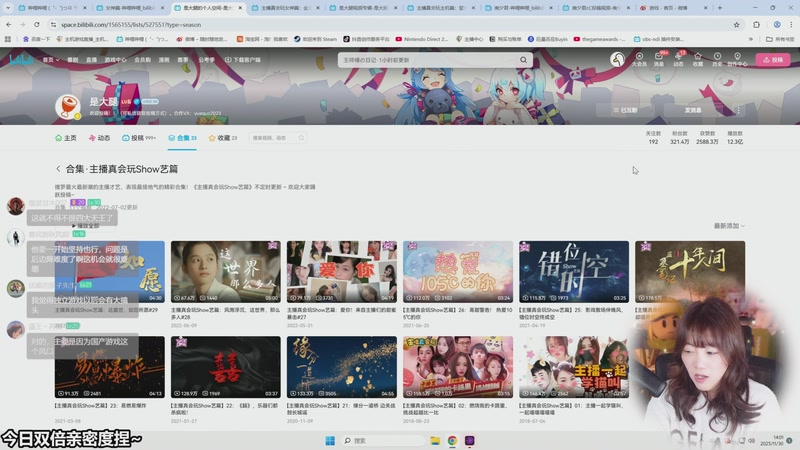800x450 pixels.
Task: Click the 是大腿 profile avatar picture
Action: tap(68, 107)
